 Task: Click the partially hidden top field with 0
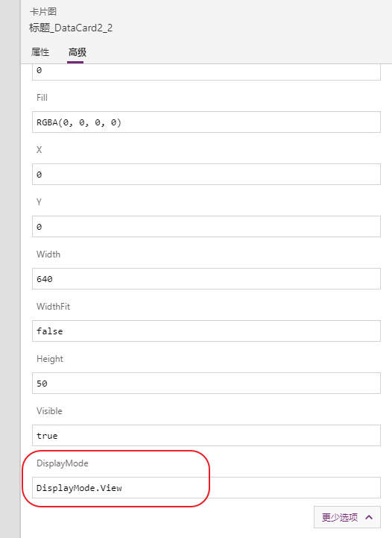(x=206, y=72)
